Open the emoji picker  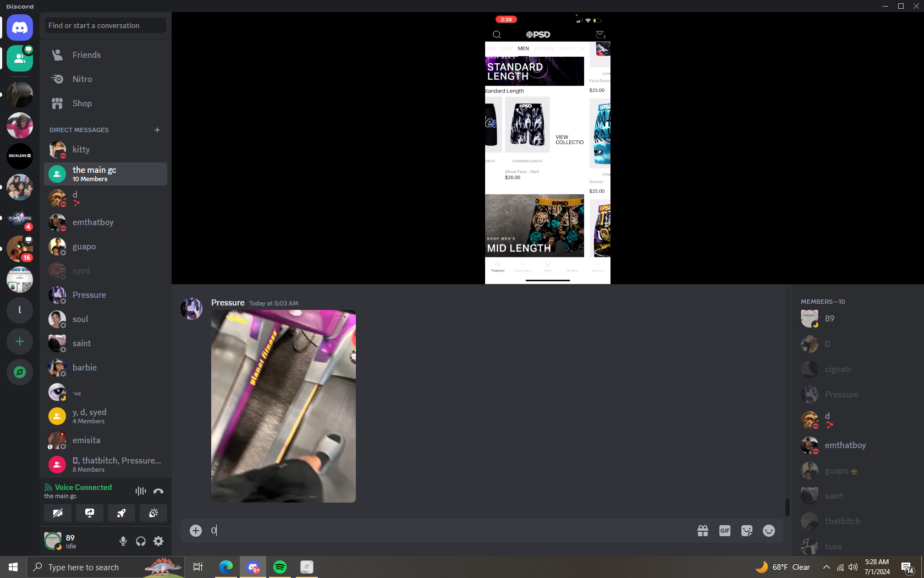[769, 531]
